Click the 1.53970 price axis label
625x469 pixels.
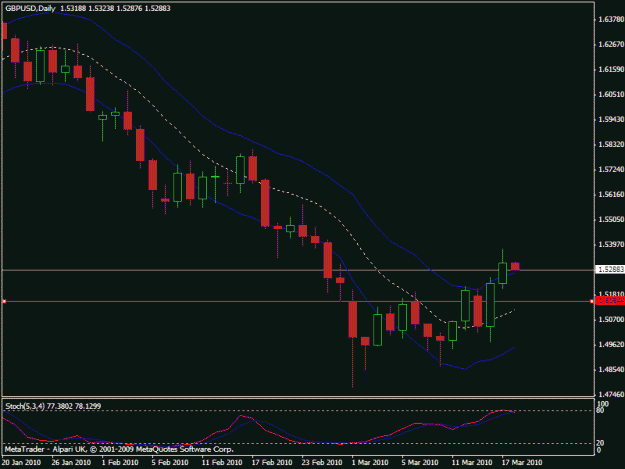click(x=611, y=244)
